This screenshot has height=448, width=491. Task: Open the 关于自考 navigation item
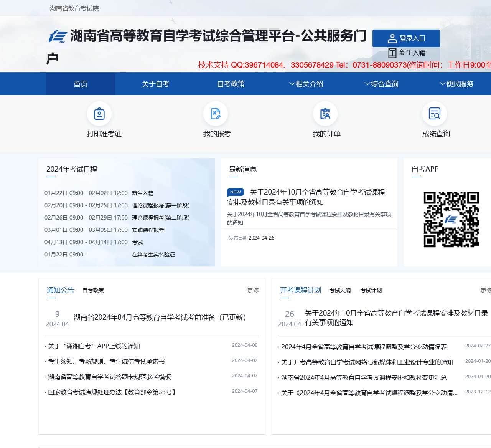coord(155,84)
